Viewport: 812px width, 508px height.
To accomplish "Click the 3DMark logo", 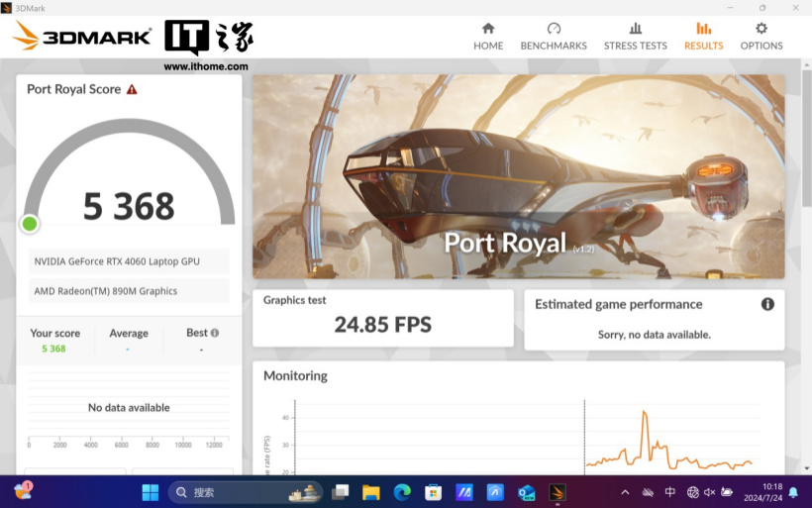I will 81,37.
